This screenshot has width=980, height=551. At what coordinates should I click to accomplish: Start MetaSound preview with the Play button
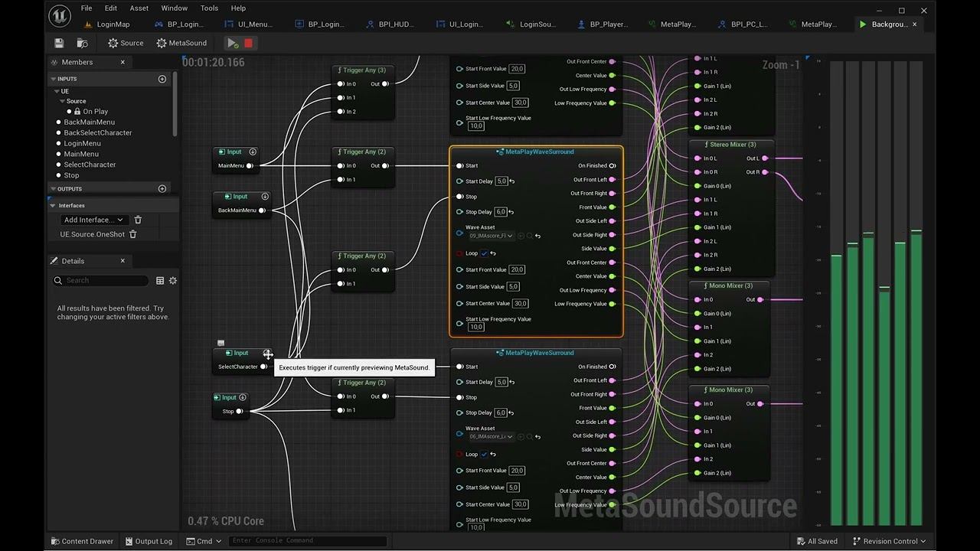click(x=232, y=43)
